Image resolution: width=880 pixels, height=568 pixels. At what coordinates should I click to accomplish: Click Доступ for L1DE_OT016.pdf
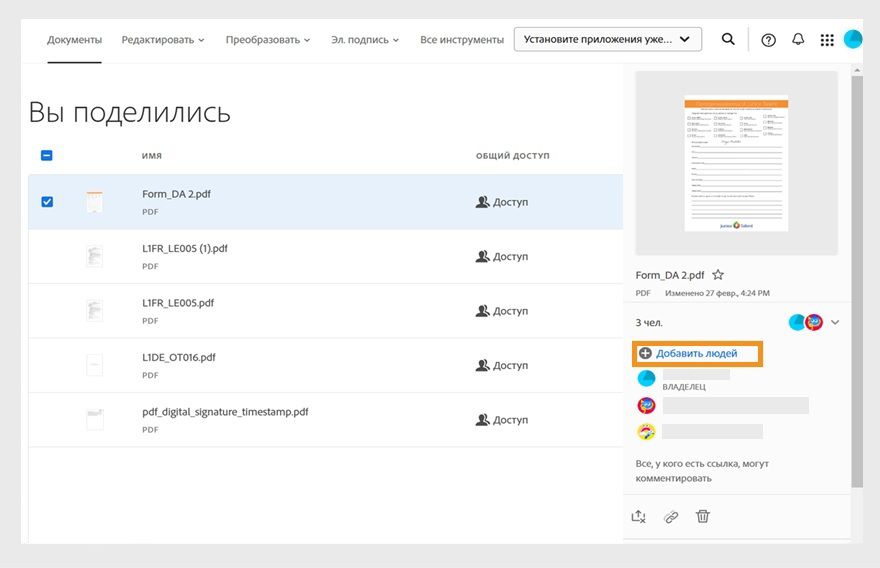(502, 365)
